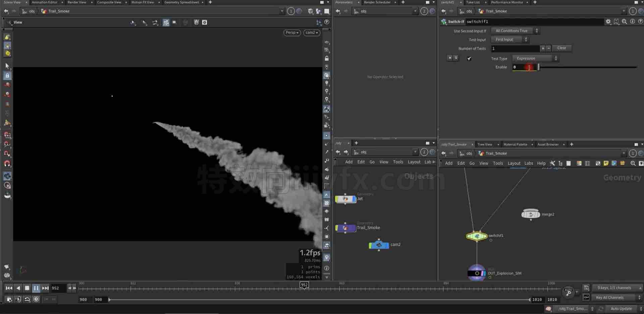Image resolution: width=644 pixels, height=314 pixels.
Task: Select the OUT_Explosion_SIM node
Action: coord(477,273)
